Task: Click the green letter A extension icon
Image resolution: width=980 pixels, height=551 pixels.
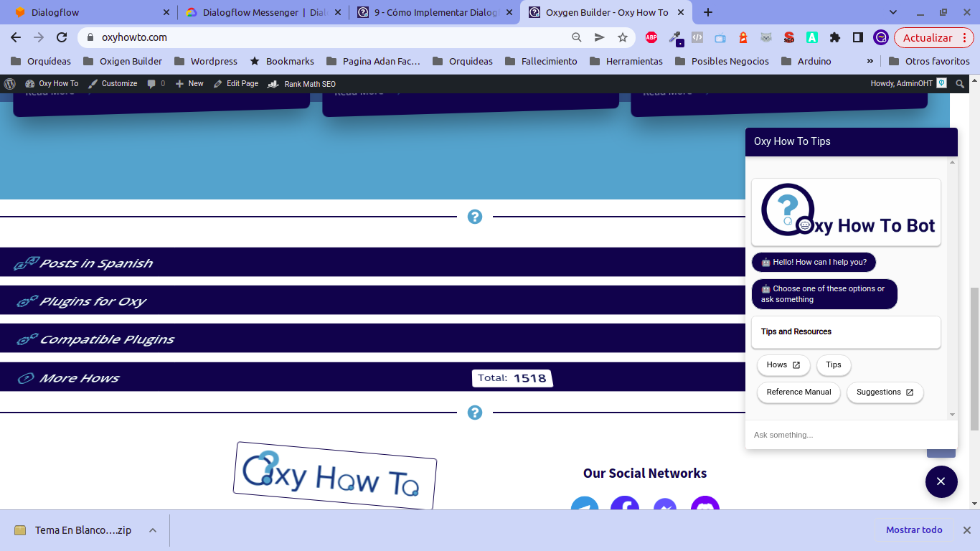Action: [812, 37]
